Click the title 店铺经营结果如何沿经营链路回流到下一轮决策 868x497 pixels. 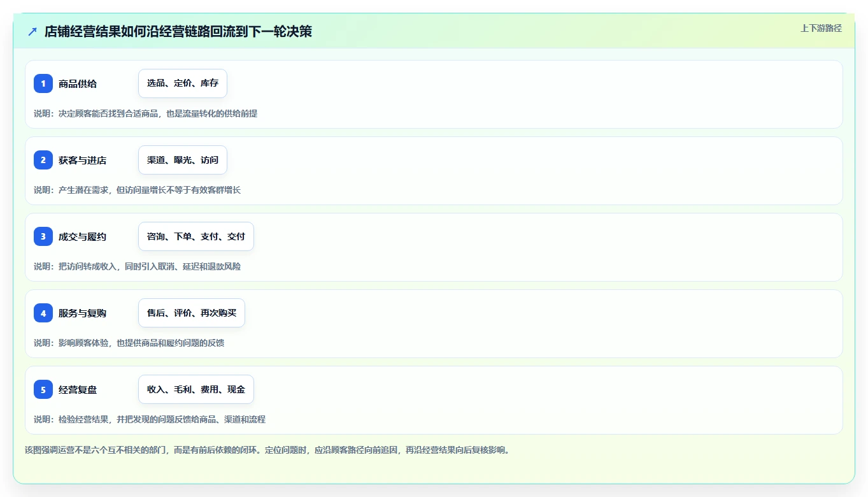click(178, 31)
